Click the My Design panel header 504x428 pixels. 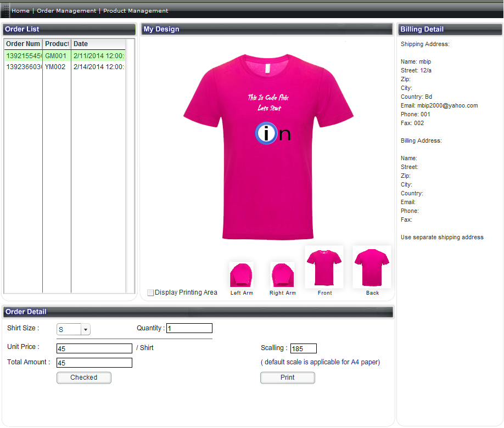click(267, 29)
